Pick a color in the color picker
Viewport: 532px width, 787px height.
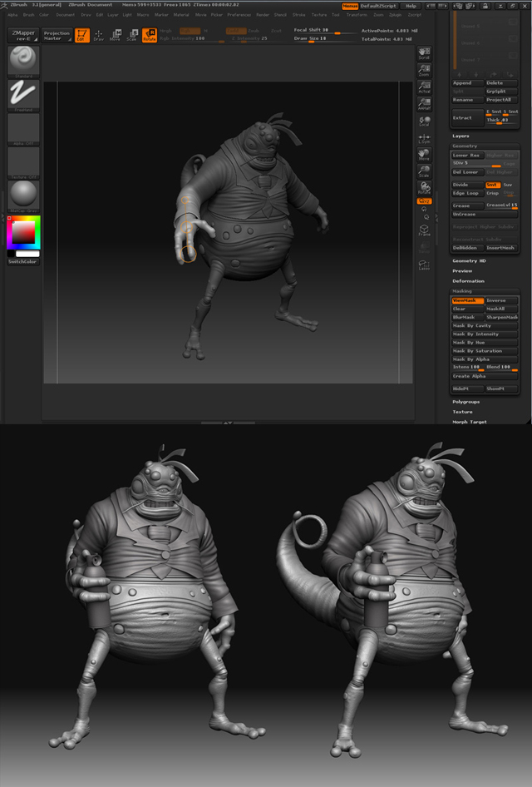(23, 233)
